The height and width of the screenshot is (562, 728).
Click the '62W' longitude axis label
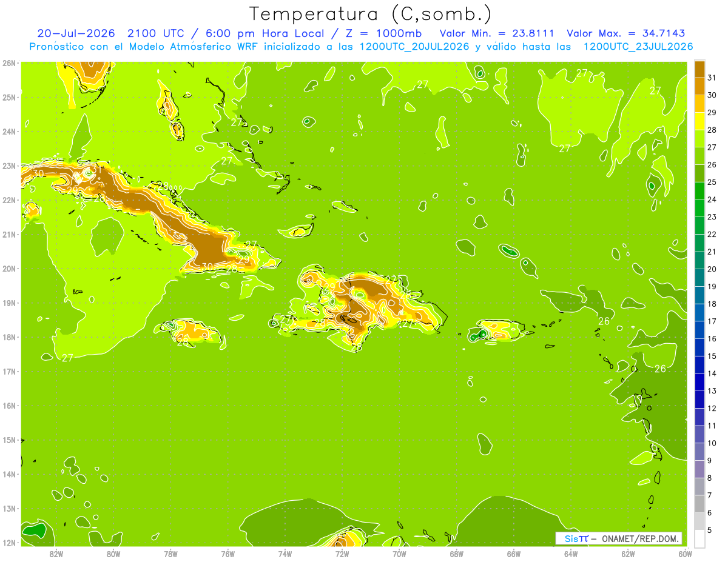coord(628,554)
